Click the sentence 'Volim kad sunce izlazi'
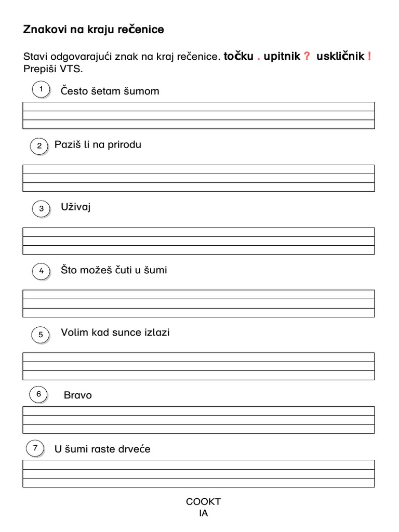Image resolution: width=399 pixels, height=532 pixels. [x=115, y=332]
